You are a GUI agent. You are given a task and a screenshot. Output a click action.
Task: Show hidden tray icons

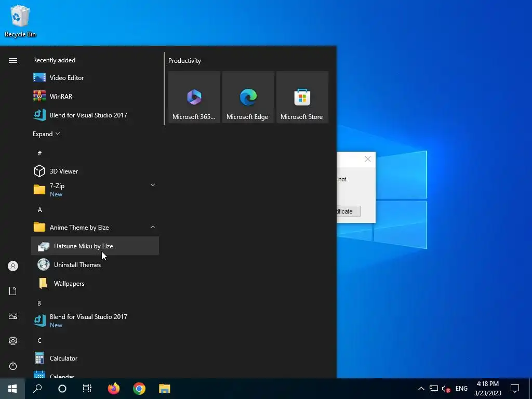click(x=421, y=389)
